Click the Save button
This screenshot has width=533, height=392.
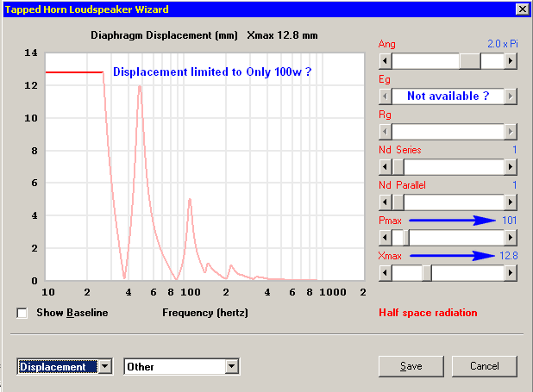411,366
